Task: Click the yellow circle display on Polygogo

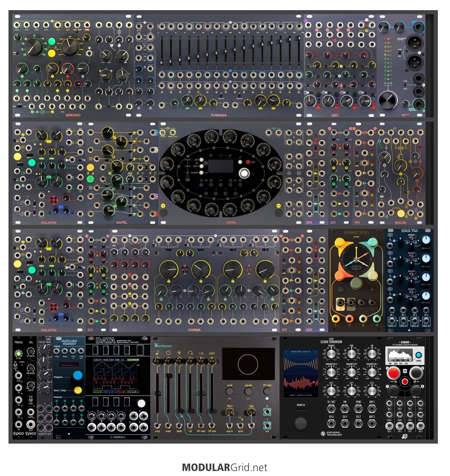Action: 248,364
